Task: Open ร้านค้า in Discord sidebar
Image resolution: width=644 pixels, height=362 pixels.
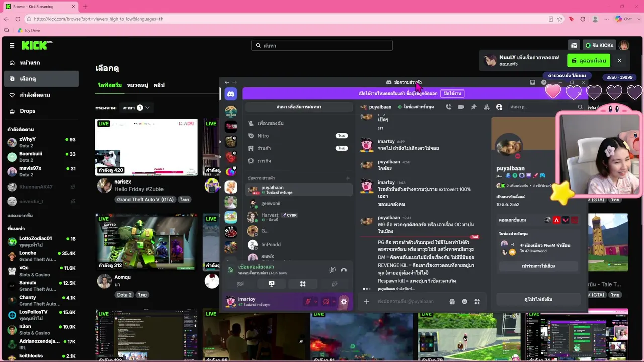Action: coord(299,148)
